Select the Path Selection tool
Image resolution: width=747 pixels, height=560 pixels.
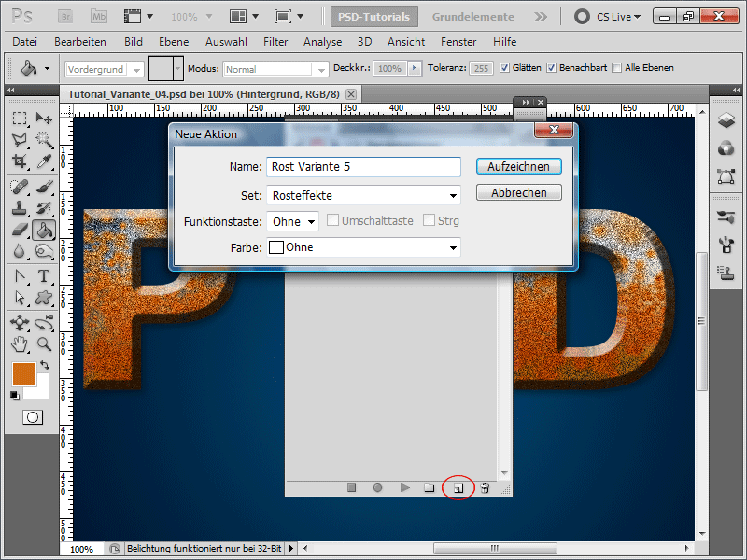pos(20,298)
